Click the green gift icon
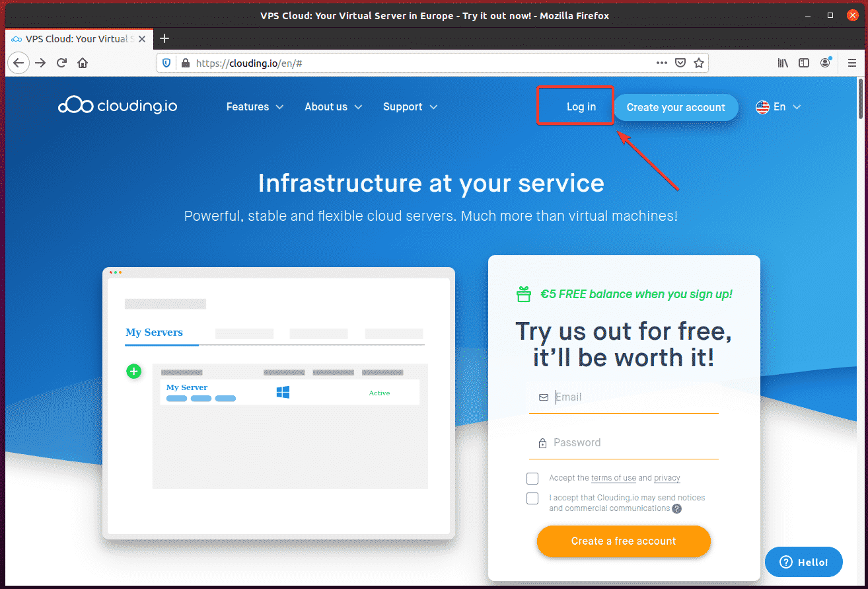Image resolution: width=868 pixels, height=589 pixels. pos(524,294)
